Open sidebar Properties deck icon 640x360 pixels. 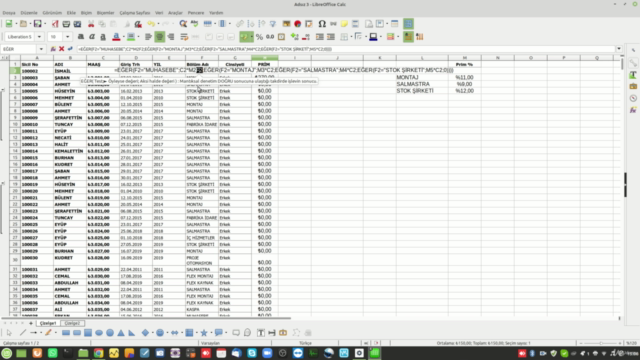coord(633,63)
